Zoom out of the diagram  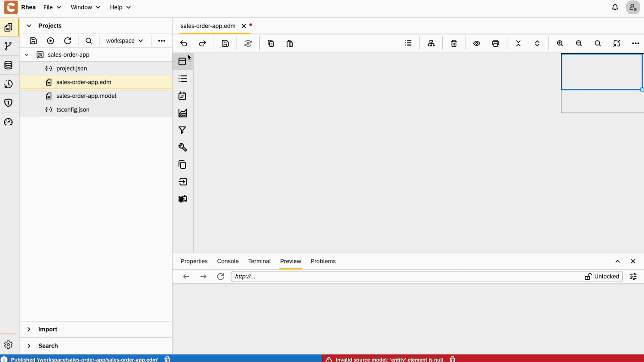579,43
